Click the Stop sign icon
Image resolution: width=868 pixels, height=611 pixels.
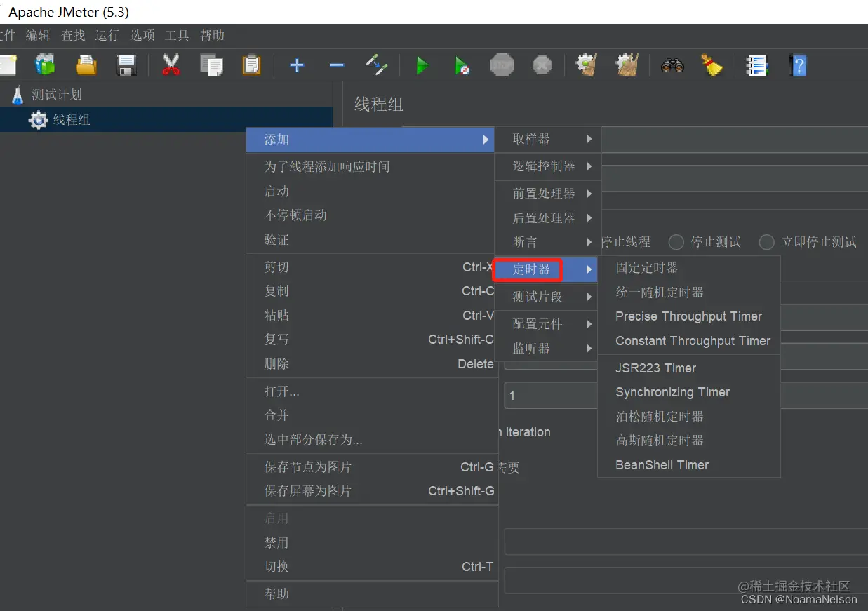502,66
